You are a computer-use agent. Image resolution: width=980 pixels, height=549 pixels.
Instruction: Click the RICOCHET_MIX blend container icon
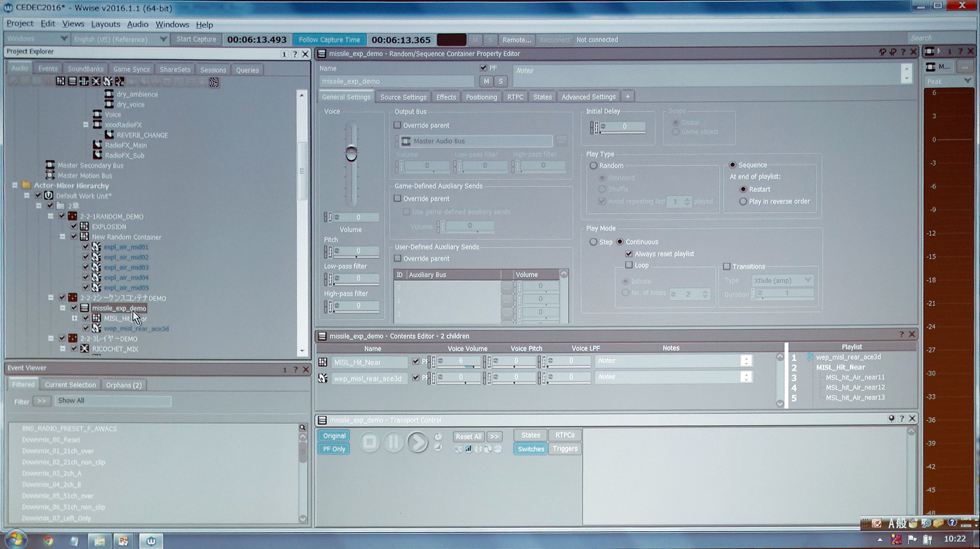[85, 349]
